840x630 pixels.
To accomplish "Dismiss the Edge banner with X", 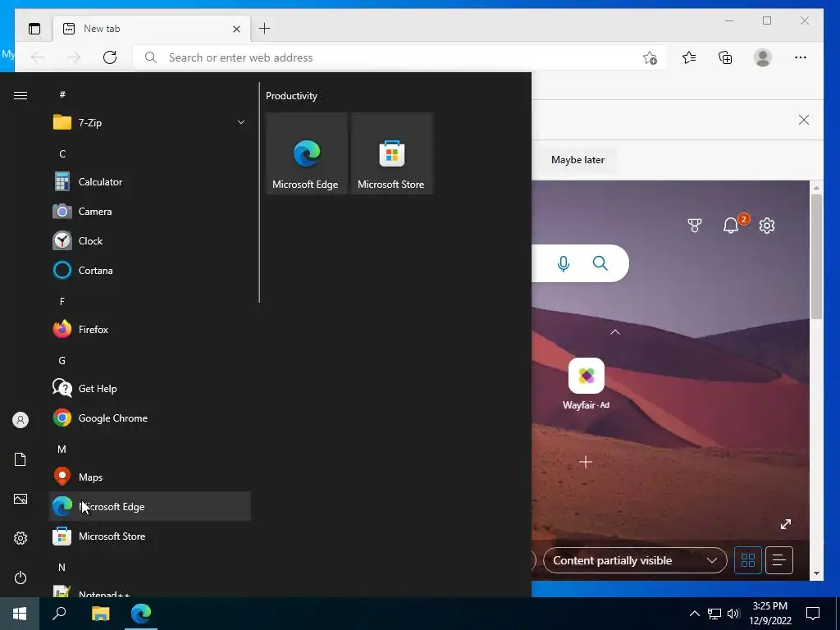I will tap(804, 120).
